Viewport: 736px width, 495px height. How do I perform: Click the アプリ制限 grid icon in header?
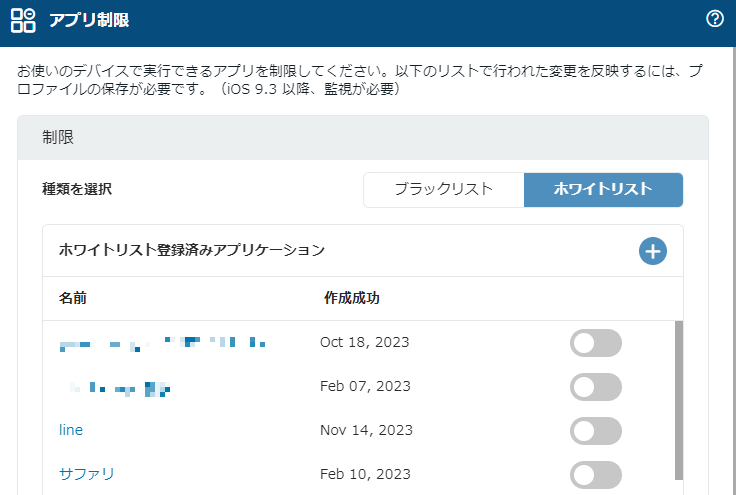(23, 20)
